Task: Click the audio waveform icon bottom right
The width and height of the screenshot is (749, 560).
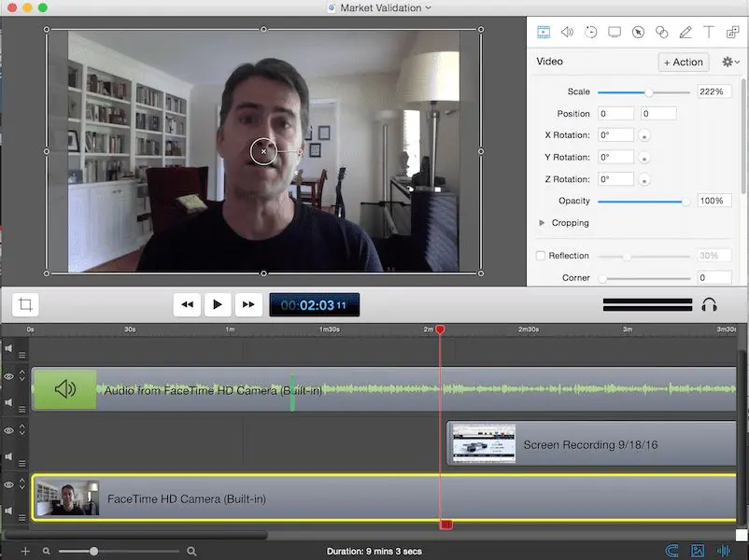Action: click(x=723, y=551)
